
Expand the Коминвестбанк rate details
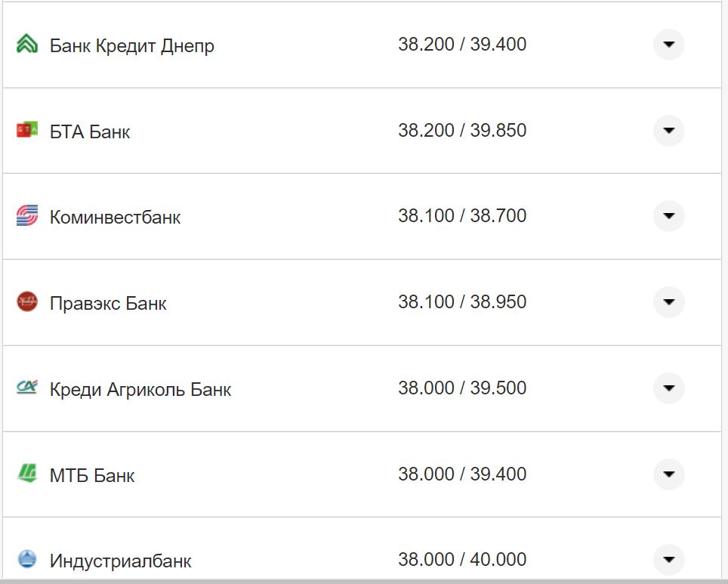coord(668,216)
